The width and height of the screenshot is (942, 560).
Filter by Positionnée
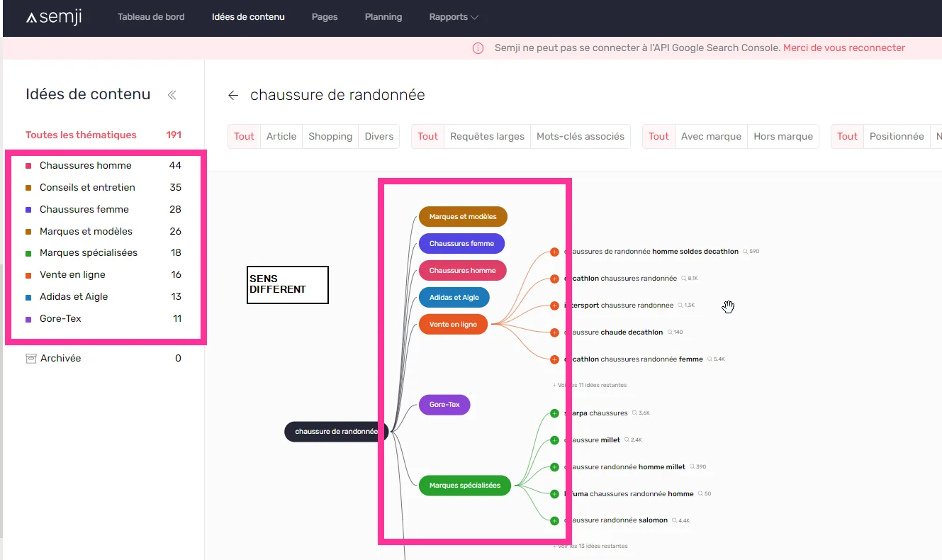click(x=897, y=136)
